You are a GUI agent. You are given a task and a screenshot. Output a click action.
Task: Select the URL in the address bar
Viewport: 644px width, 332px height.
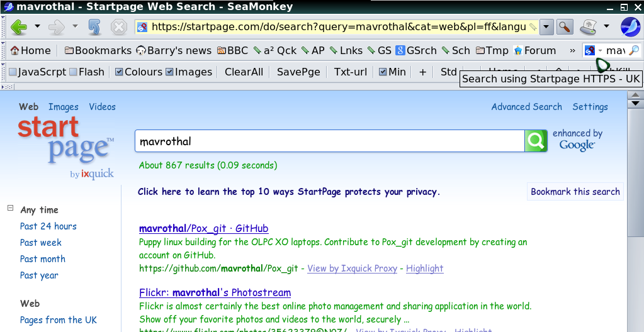tap(339, 27)
